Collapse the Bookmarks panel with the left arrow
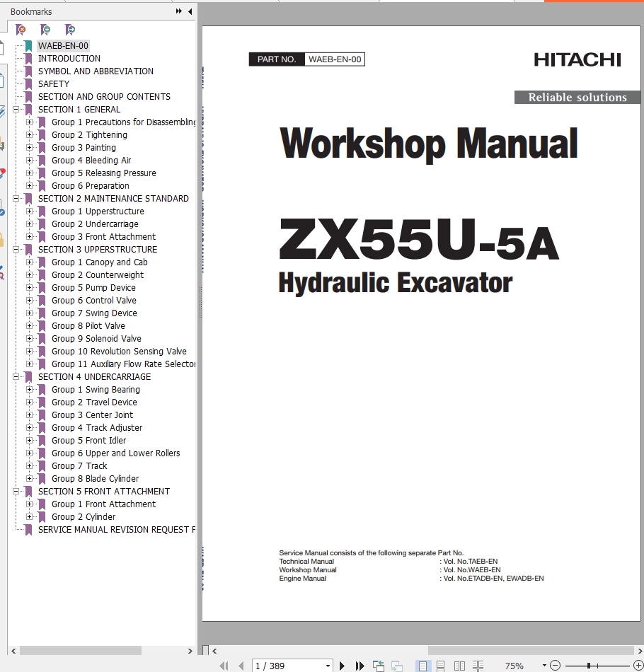 click(x=190, y=11)
